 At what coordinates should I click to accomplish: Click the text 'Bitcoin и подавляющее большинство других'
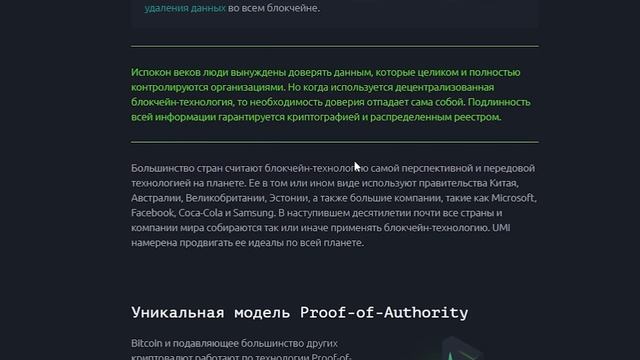click(234, 343)
